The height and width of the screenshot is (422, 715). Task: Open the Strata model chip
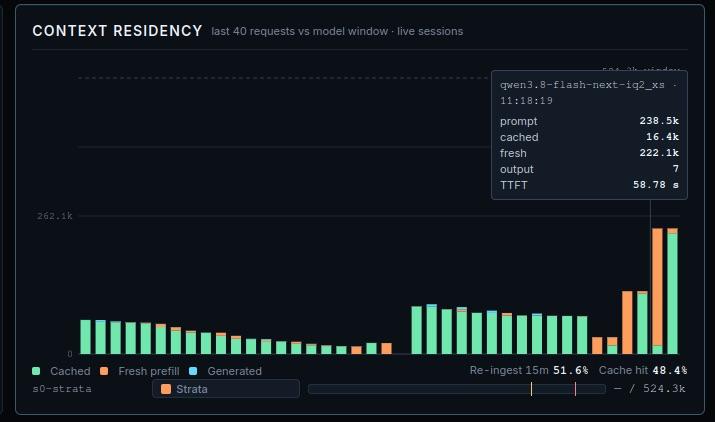[x=226, y=389]
